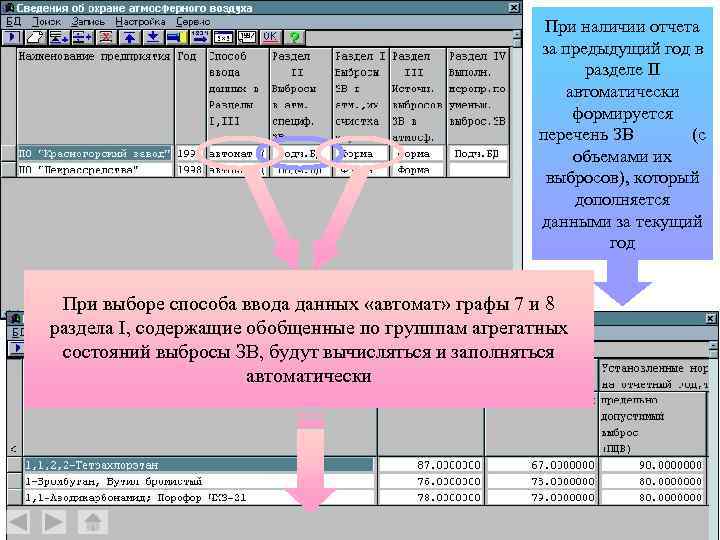This screenshot has width=720, height=540.
Task: Go to previous slide with left arrow
Action: (x=19, y=522)
